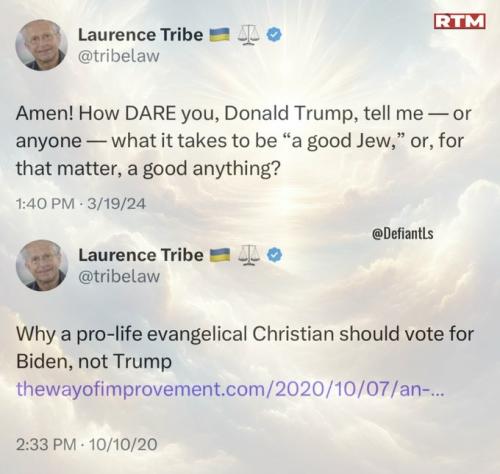Open Laurence Tribe name on the 3/19/24 tweet
This screenshot has width=500, height=474.
pyautogui.click(x=140, y=35)
